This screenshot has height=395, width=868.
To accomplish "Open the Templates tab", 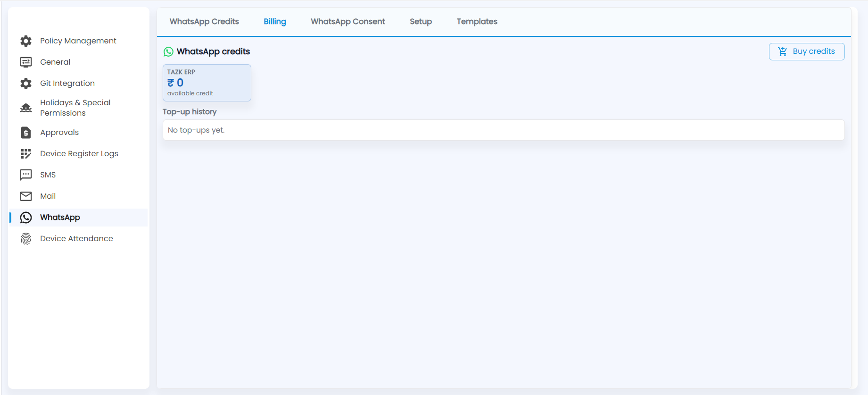I will click(477, 22).
